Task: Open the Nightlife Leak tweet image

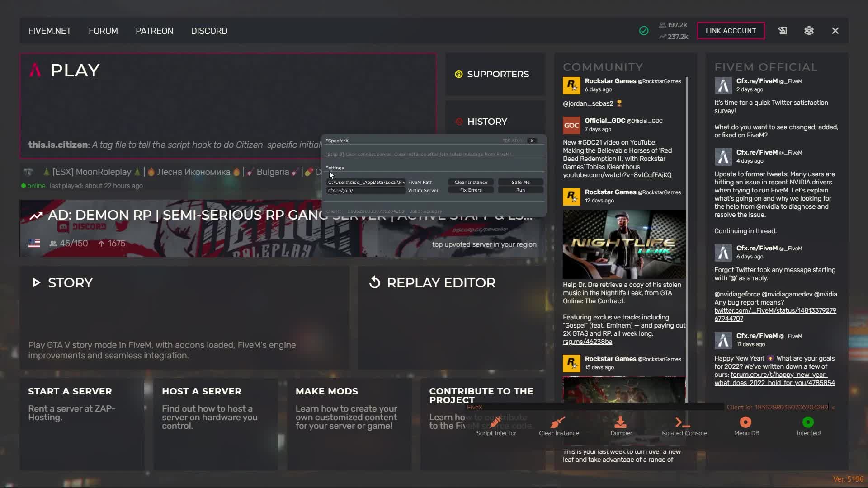Action: click(624, 244)
